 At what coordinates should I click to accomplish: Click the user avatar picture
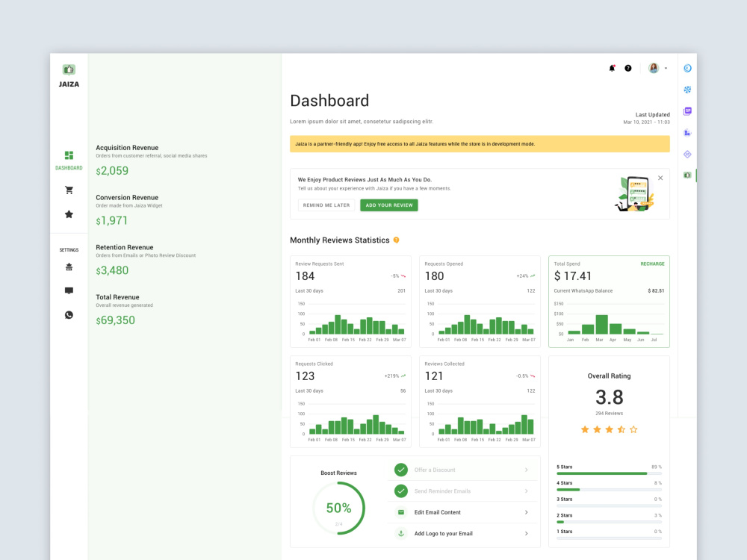click(x=654, y=68)
